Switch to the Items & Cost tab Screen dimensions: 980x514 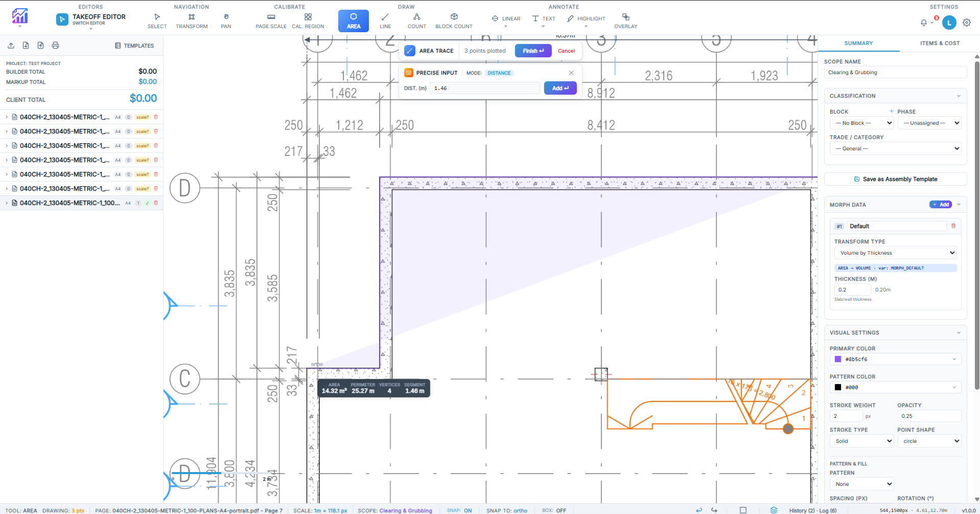coord(940,43)
